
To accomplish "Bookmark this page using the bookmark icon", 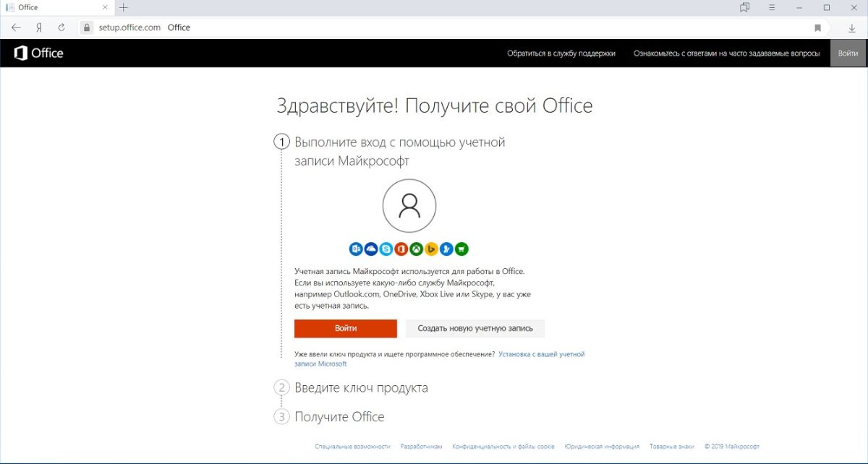I will pyautogui.click(x=818, y=27).
